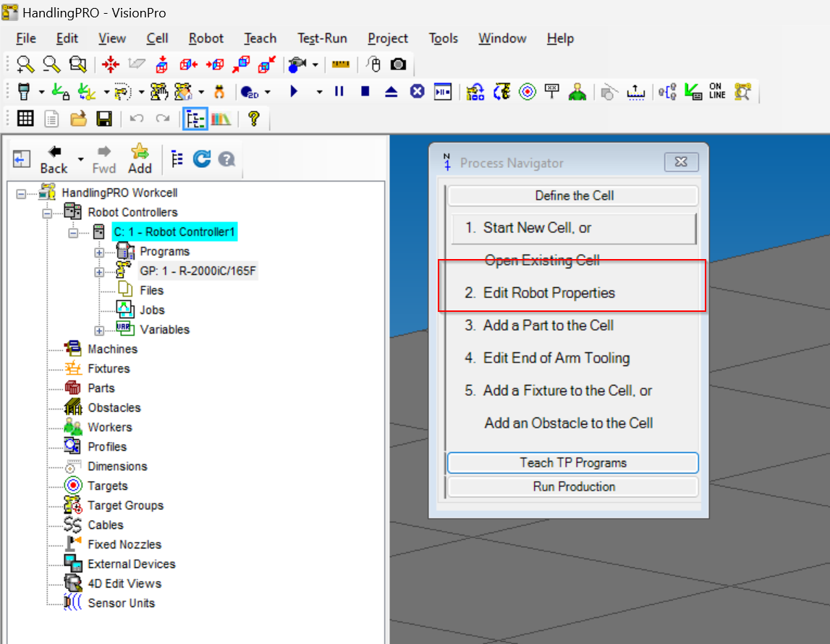Open the Teach menu
Image resolution: width=830 pixels, height=644 pixels.
(260, 38)
